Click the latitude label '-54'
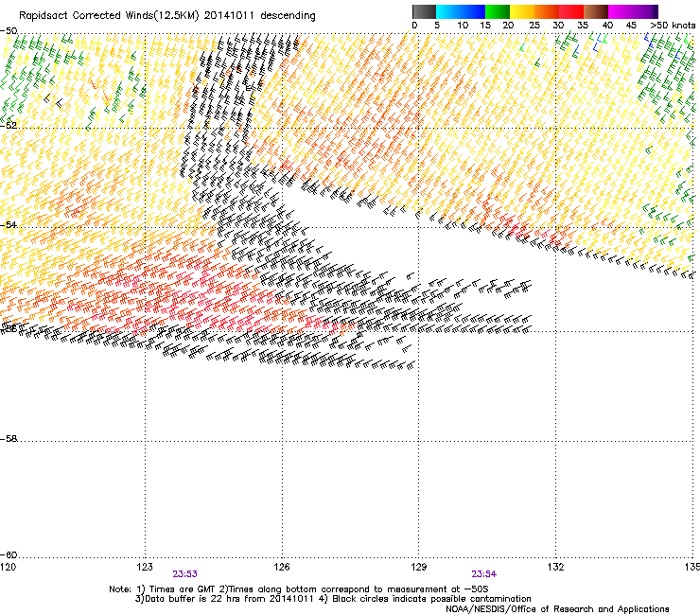The width and height of the screenshot is (700, 615). (9, 225)
